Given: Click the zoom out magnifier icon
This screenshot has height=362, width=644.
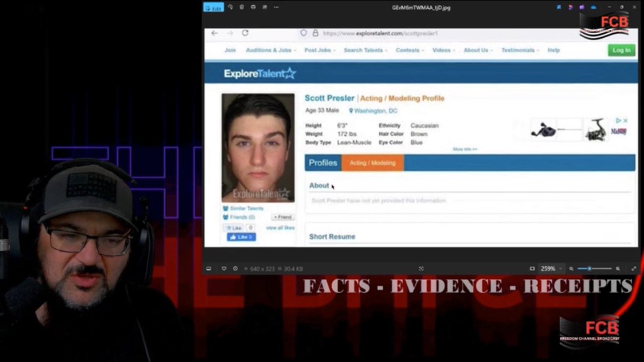Looking at the screenshot, I should click(572, 268).
